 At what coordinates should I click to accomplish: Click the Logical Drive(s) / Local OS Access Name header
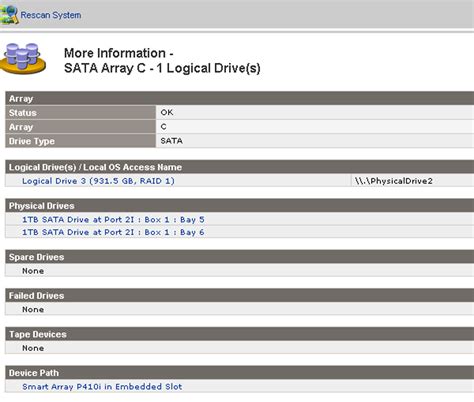(240, 167)
